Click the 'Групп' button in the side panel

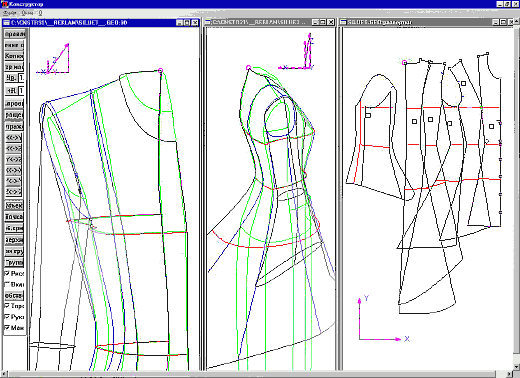click(x=14, y=263)
